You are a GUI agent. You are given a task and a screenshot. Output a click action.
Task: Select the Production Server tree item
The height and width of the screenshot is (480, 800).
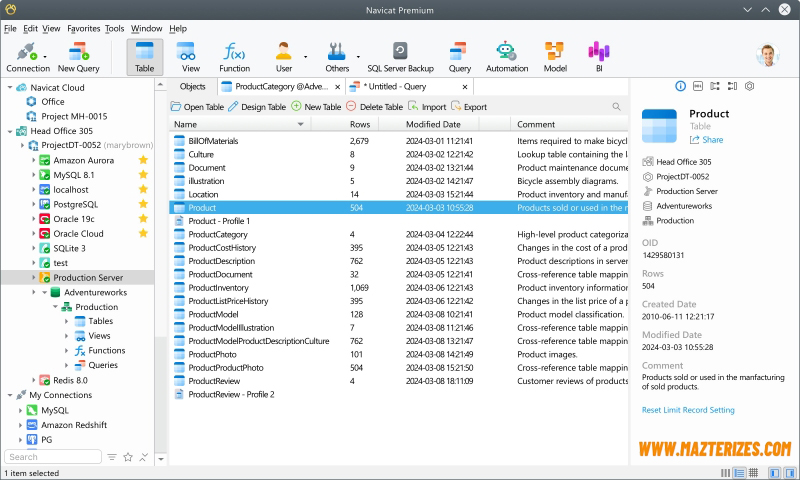(78, 277)
